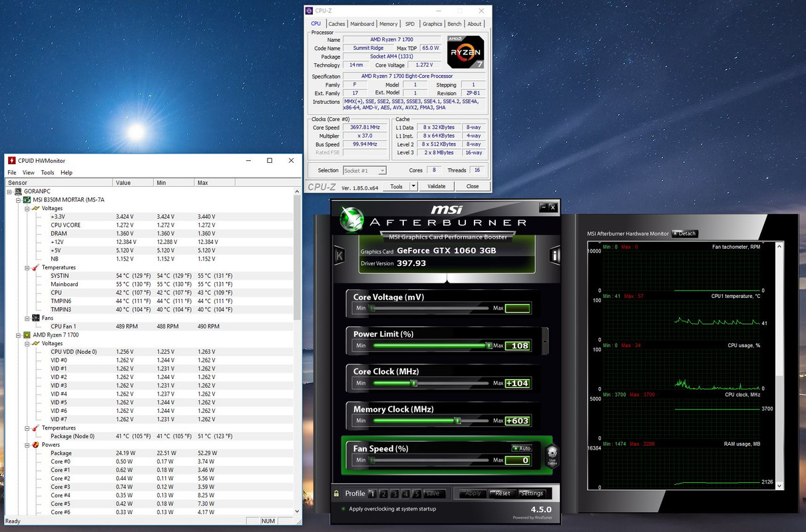The height and width of the screenshot is (532, 806).
Task: Switch to the Caches tab in CPU-Z
Action: [x=337, y=24]
